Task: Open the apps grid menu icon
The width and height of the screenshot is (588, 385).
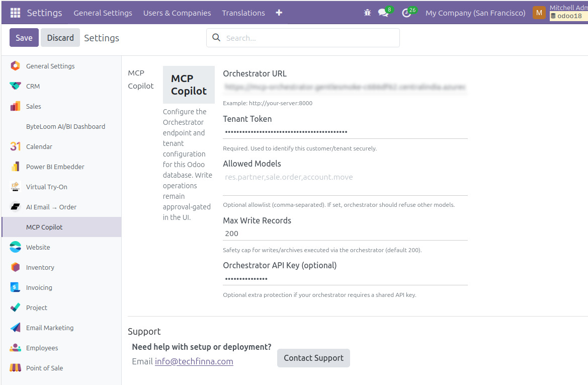Action: [15, 13]
